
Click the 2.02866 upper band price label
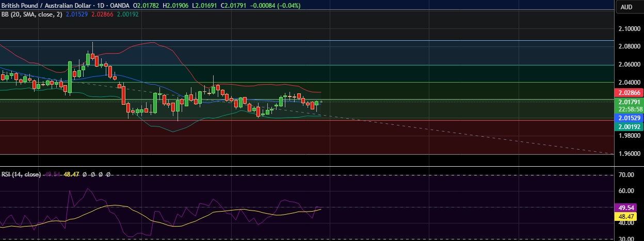pyautogui.click(x=629, y=92)
